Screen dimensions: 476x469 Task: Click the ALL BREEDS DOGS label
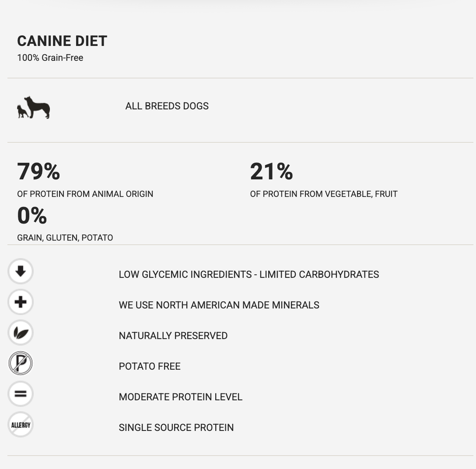click(x=167, y=106)
